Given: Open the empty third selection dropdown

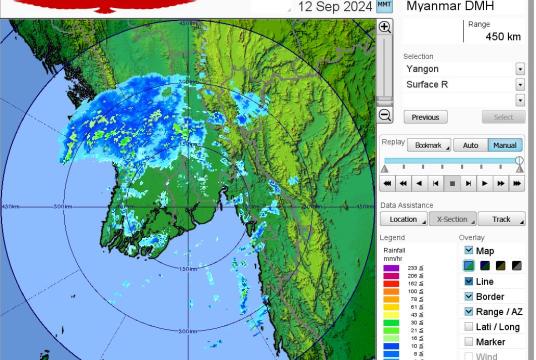Looking at the screenshot, I should coord(520,100).
